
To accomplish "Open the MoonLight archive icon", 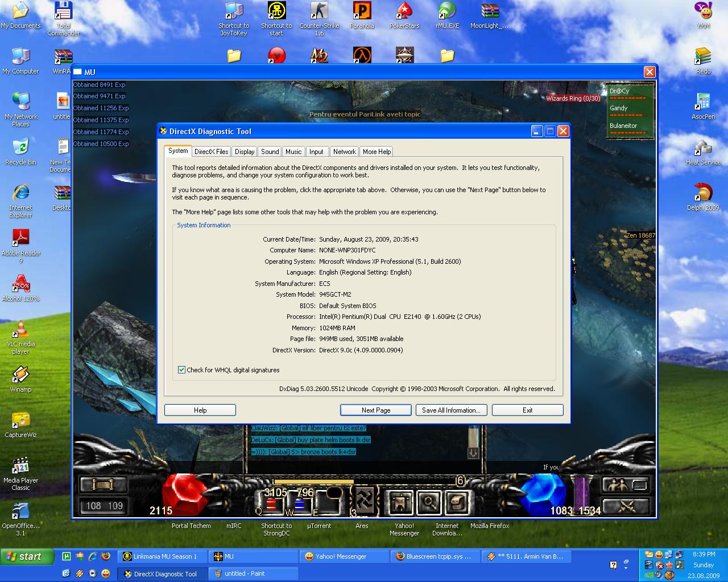I will point(489,15).
